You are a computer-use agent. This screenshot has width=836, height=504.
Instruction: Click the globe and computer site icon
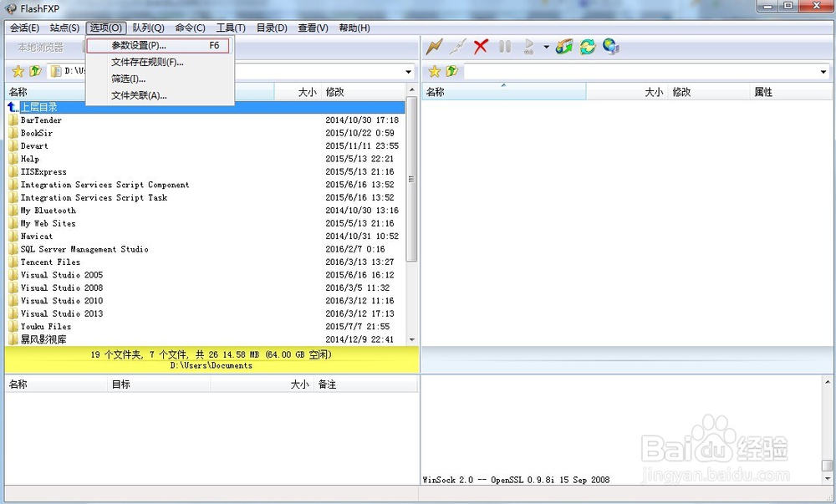click(x=611, y=47)
